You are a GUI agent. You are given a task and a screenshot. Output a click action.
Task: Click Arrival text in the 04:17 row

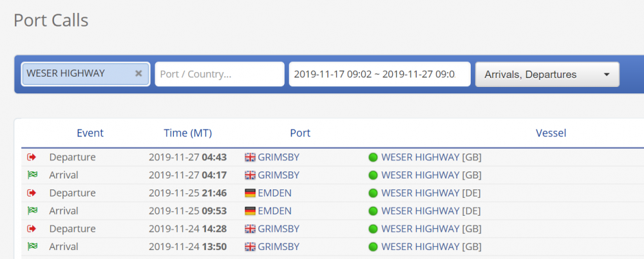point(64,175)
